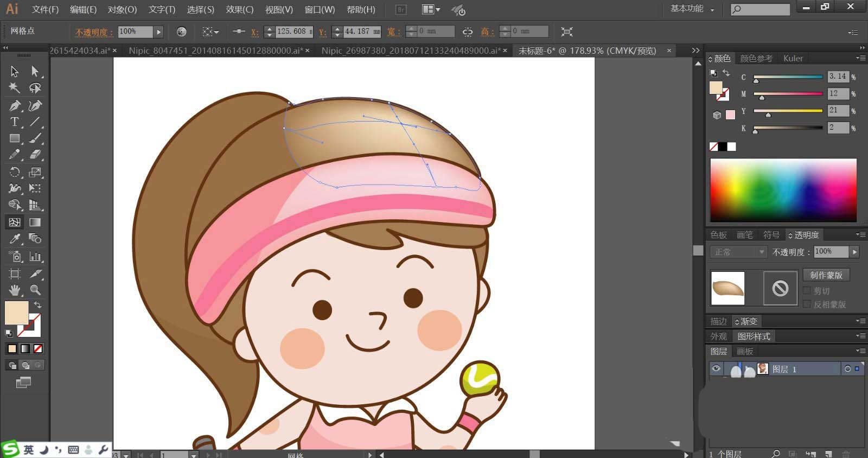The image size is (868, 458).
Task: Select the Gradient tool
Action: click(x=35, y=222)
